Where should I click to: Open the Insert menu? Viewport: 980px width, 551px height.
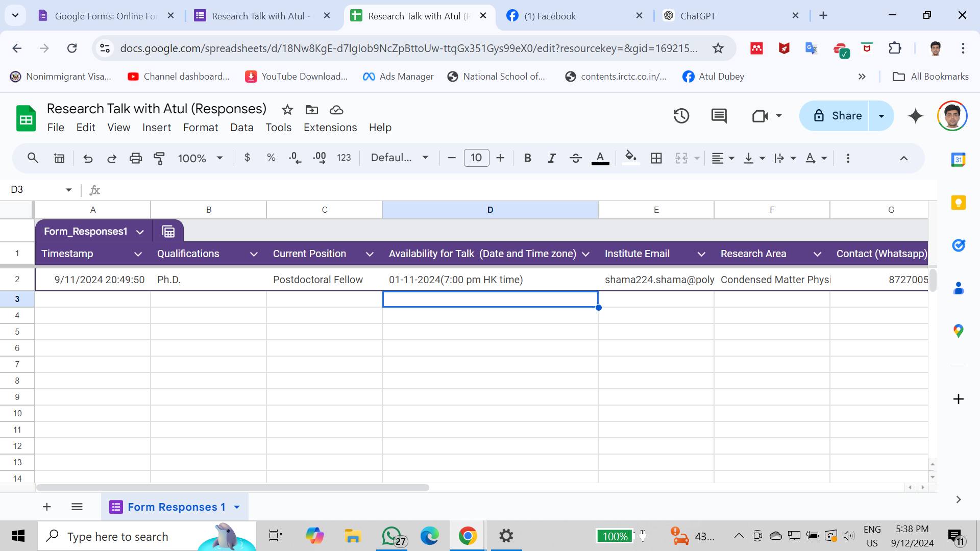[x=157, y=128]
